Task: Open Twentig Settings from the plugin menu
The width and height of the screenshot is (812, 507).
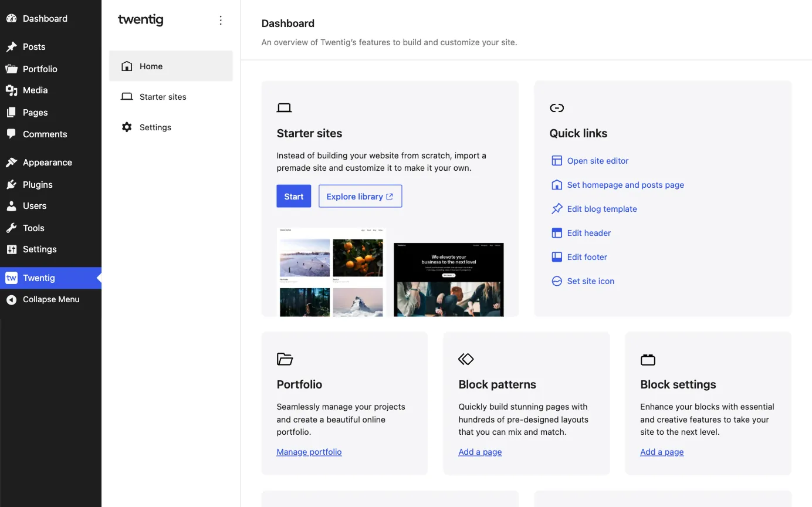Action: [x=155, y=127]
